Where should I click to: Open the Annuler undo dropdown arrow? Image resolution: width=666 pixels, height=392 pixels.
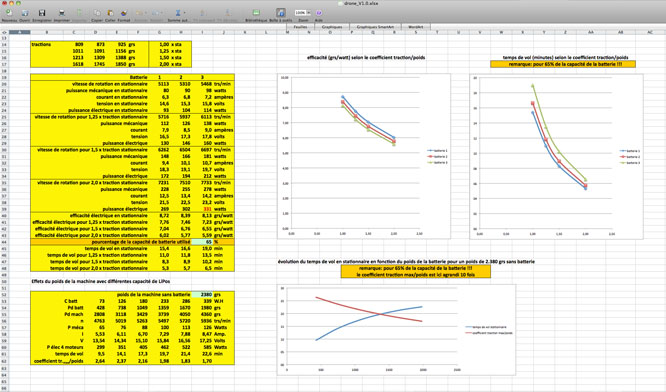[x=146, y=13]
